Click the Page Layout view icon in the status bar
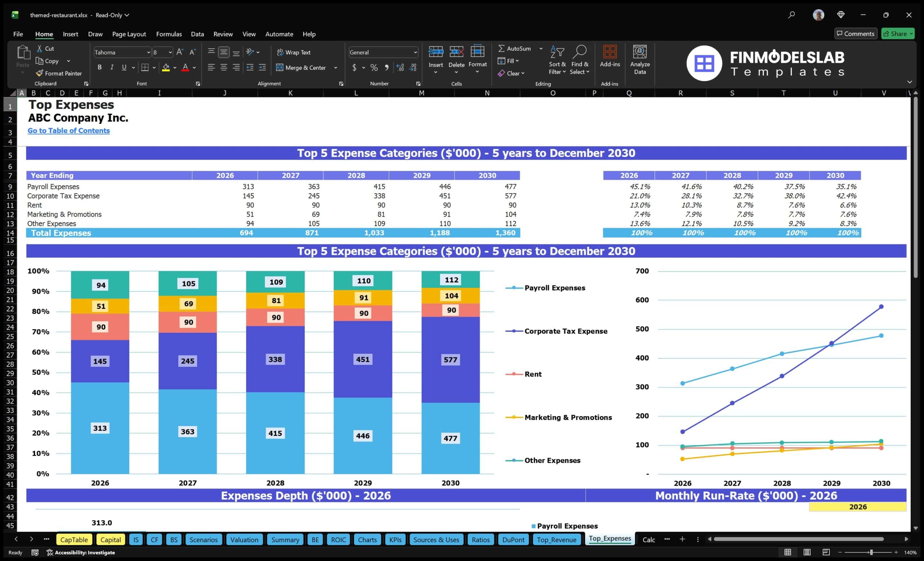 (807, 552)
